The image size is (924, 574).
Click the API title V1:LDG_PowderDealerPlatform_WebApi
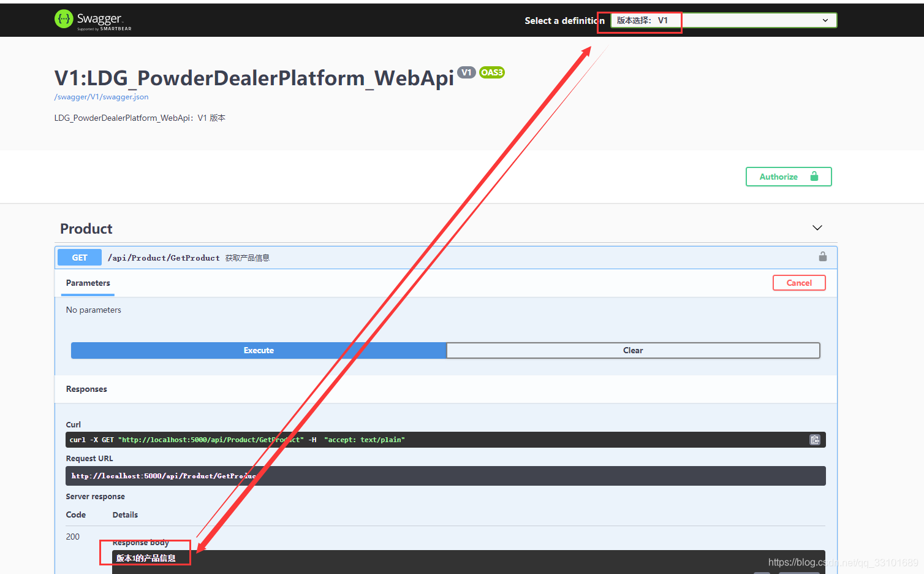coord(254,78)
